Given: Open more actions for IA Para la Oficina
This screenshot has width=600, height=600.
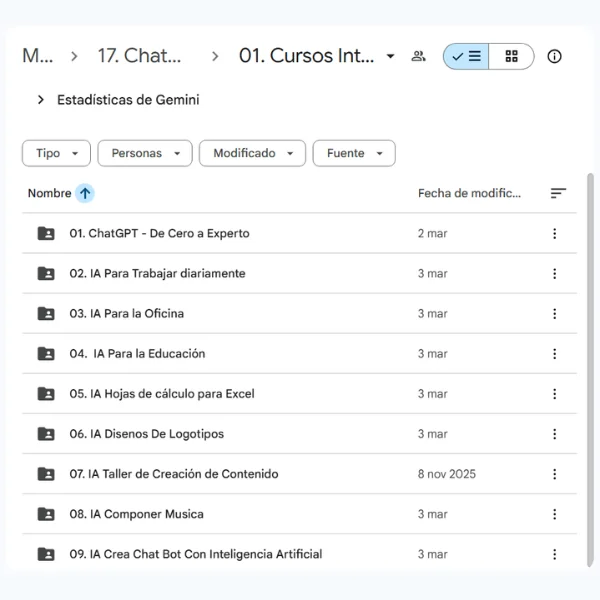Looking at the screenshot, I should coord(555,314).
